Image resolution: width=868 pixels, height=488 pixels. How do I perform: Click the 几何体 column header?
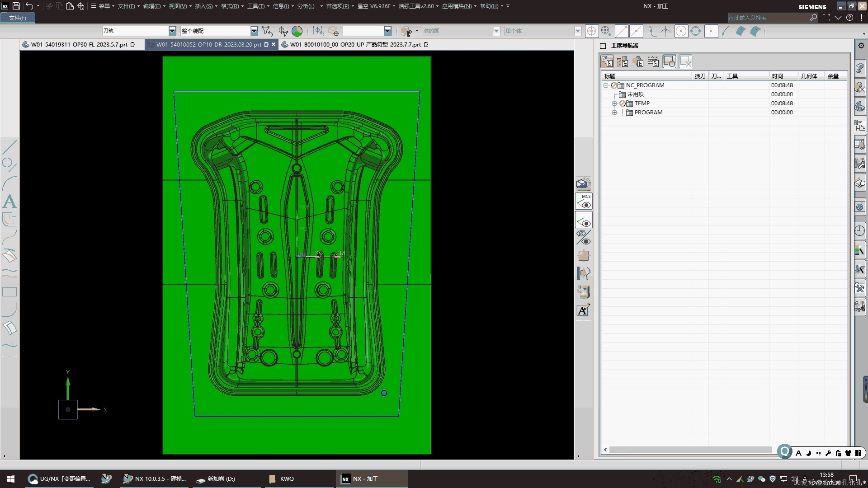[x=811, y=76]
